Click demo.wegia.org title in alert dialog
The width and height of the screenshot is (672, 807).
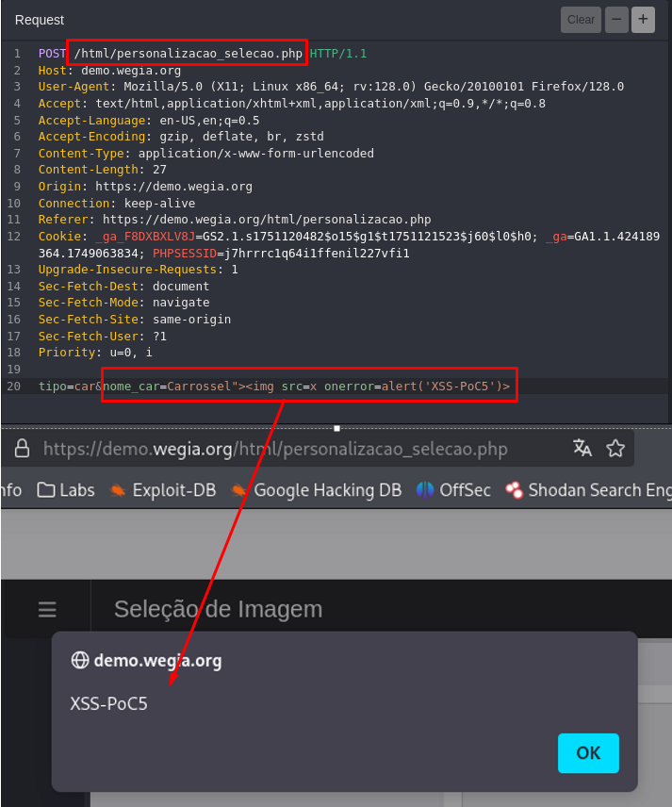coord(157,660)
